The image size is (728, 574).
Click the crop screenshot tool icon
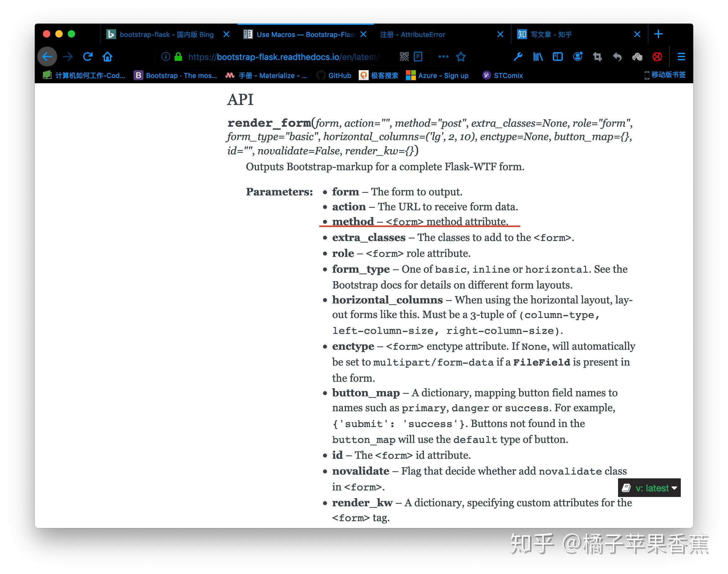tap(597, 57)
